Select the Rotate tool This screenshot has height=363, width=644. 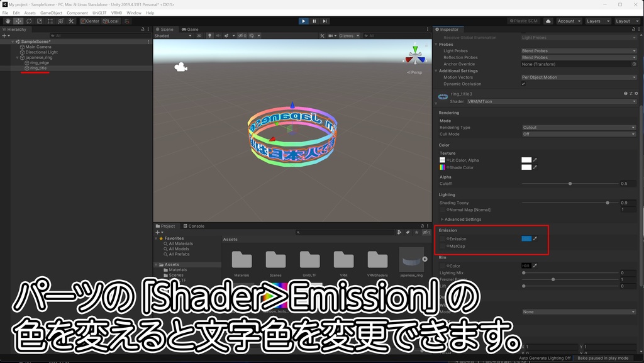(x=29, y=21)
